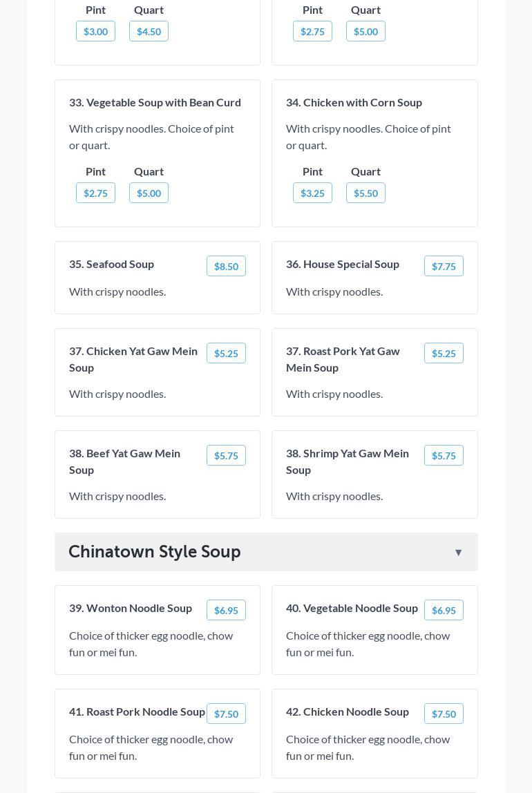Choose Quart $5.50 Chicken with Corn Soup

365,193
